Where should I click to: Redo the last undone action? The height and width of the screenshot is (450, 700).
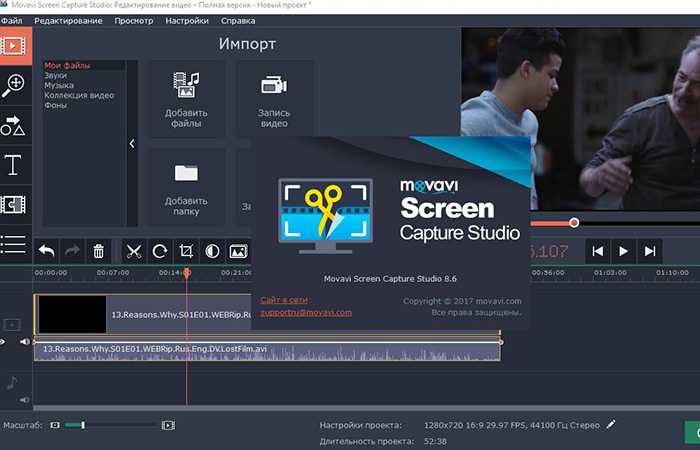point(72,251)
